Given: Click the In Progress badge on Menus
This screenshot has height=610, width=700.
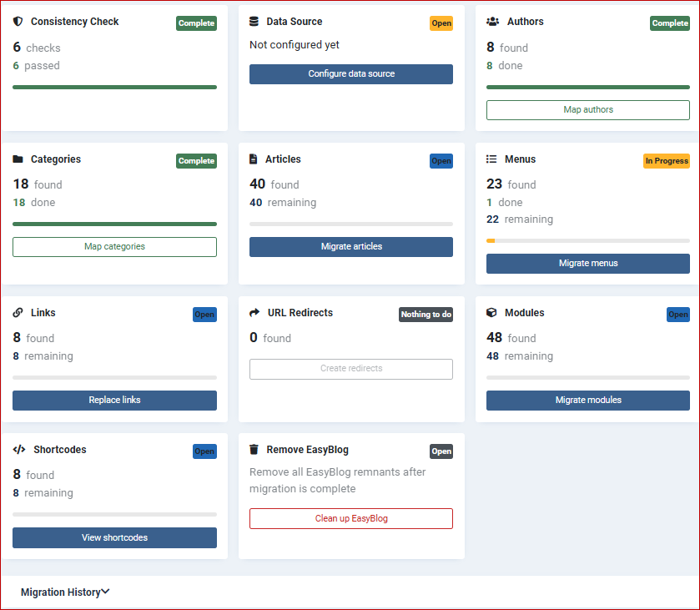Looking at the screenshot, I should 667,161.
